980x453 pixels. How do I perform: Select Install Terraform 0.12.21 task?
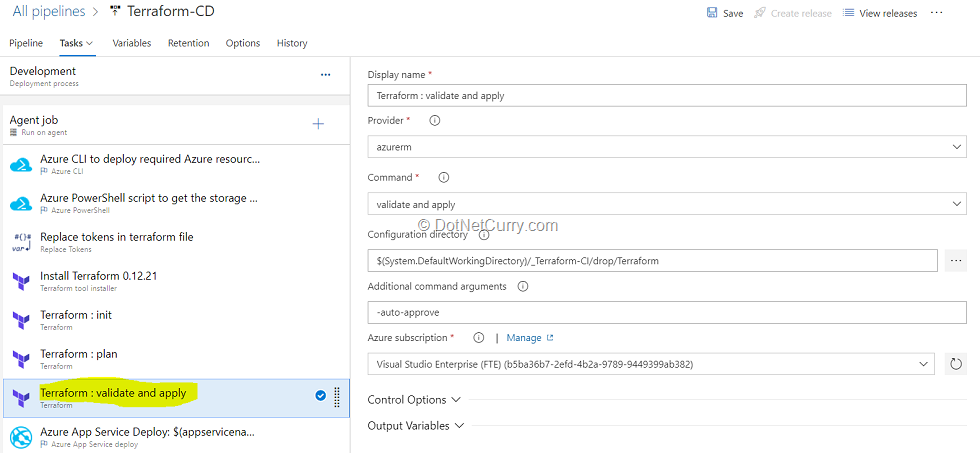pos(176,281)
